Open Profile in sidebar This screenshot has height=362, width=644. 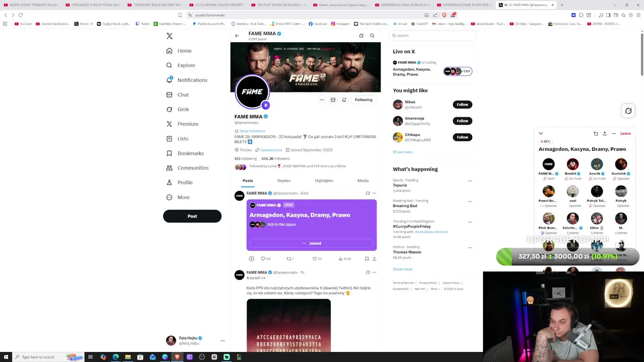[x=179, y=183]
